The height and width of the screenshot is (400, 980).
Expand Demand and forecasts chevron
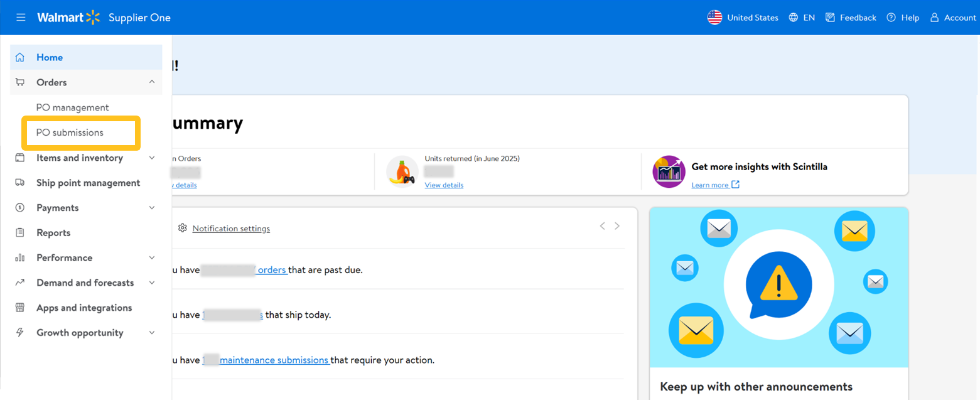click(x=152, y=283)
